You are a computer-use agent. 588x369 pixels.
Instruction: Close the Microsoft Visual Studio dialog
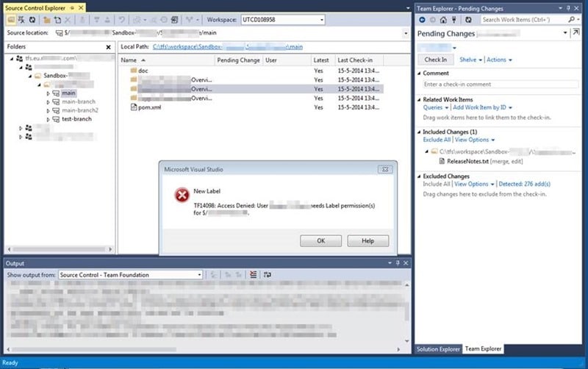point(385,170)
